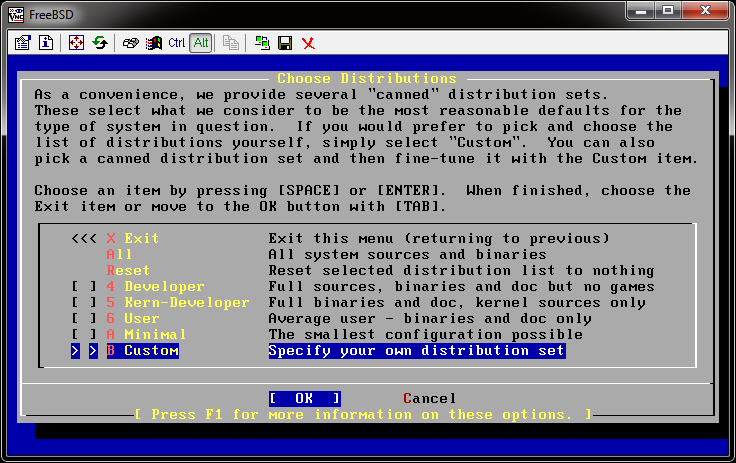Click the OK button
The image size is (736, 463).
click(305, 399)
